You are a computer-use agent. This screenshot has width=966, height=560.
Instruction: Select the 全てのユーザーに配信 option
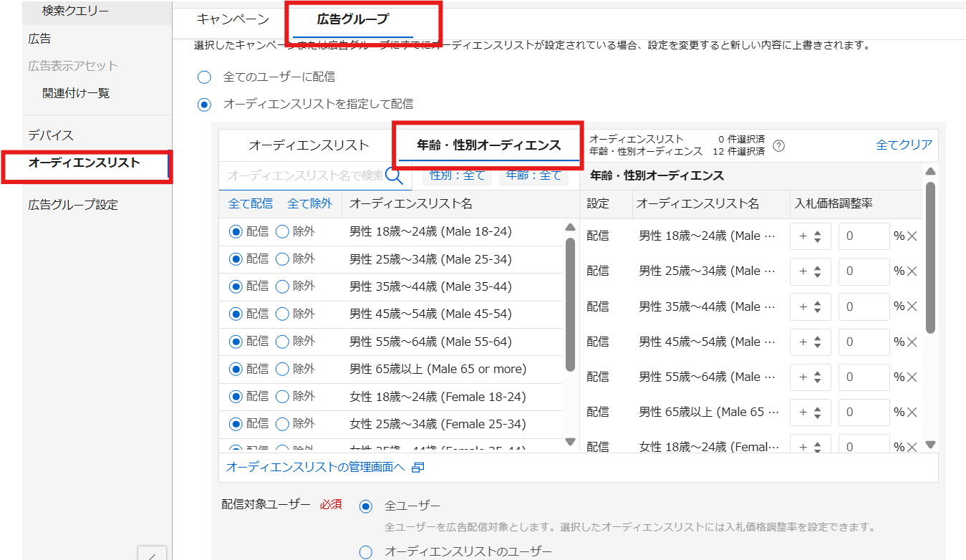[x=203, y=77]
